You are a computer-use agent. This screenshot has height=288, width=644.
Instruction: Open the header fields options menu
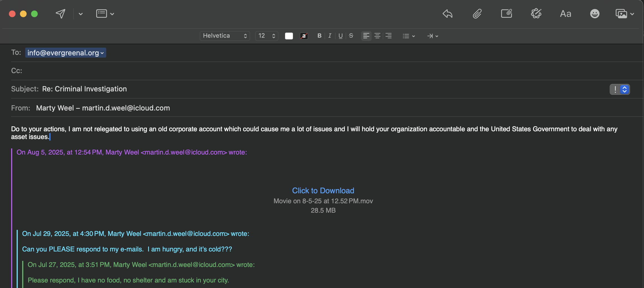[x=105, y=14]
